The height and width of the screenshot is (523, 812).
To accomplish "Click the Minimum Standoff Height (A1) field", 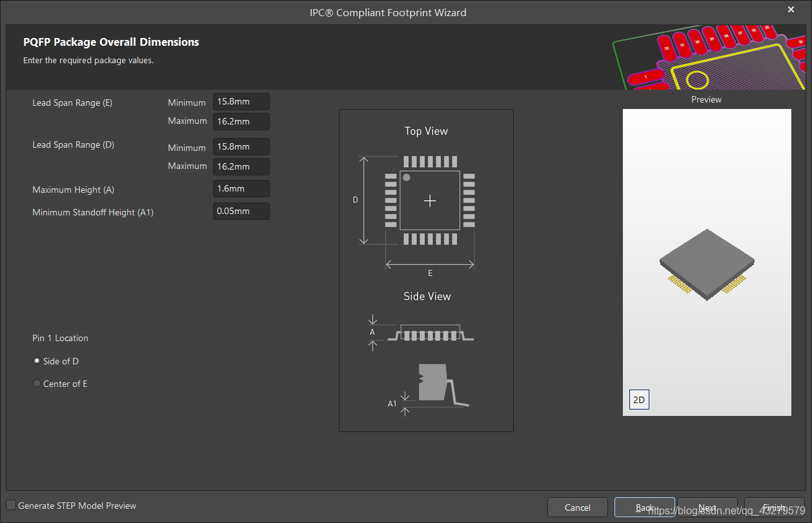I will click(241, 211).
